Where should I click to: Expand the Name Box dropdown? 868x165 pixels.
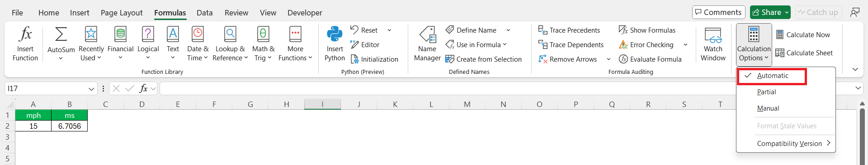coord(91,89)
